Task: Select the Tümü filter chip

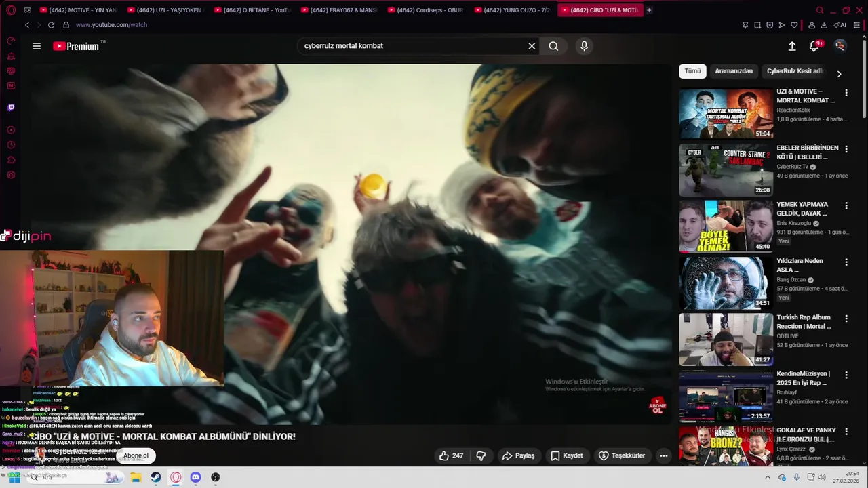Action: [x=692, y=71]
